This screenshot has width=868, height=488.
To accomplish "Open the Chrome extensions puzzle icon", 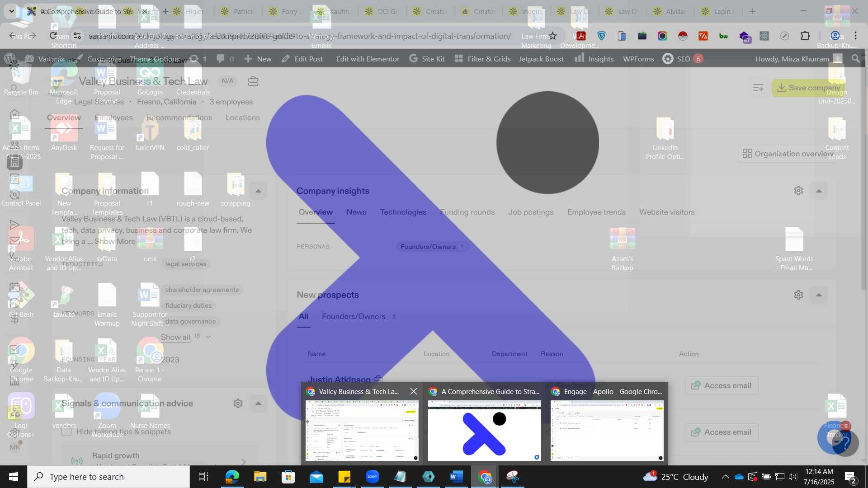I will click(805, 36).
